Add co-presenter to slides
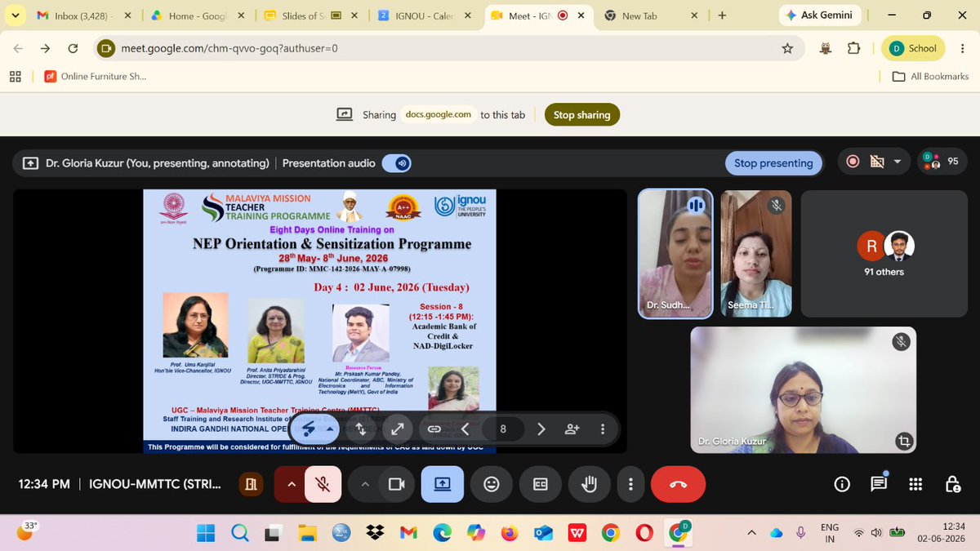Viewport: 980px width, 551px height. pyautogui.click(x=572, y=429)
